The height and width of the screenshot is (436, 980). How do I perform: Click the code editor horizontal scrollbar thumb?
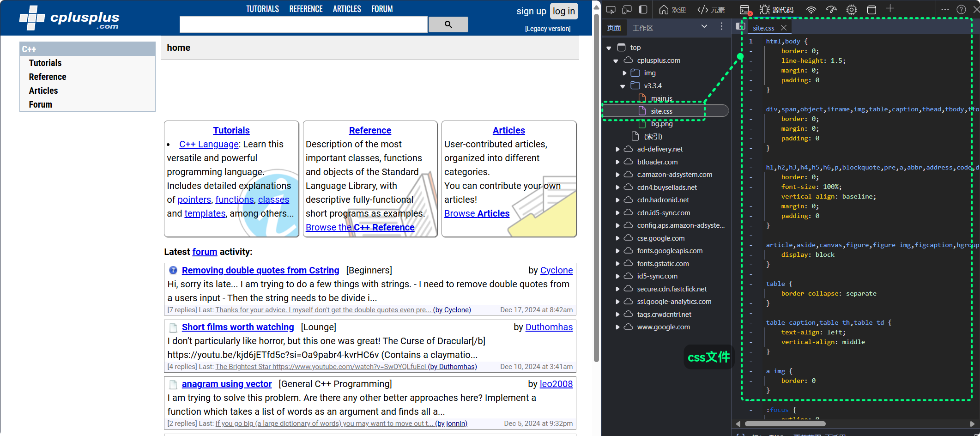[x=785, y=424]
